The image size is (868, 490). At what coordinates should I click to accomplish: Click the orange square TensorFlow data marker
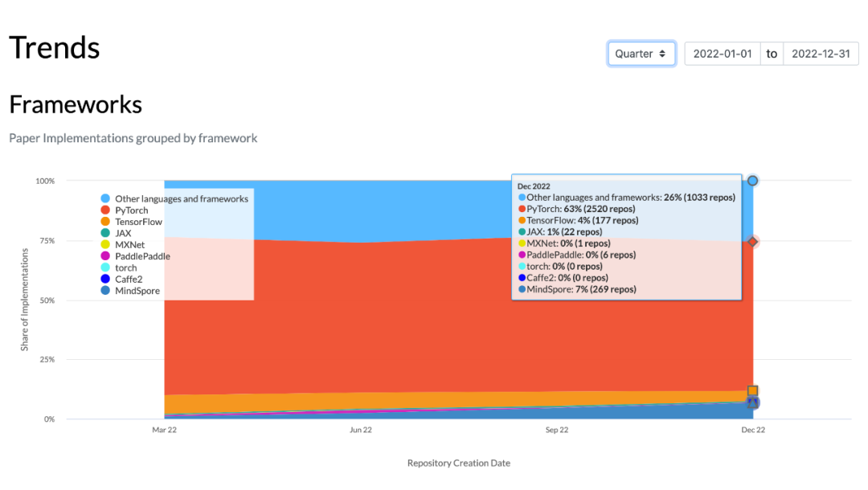(752, 391)
